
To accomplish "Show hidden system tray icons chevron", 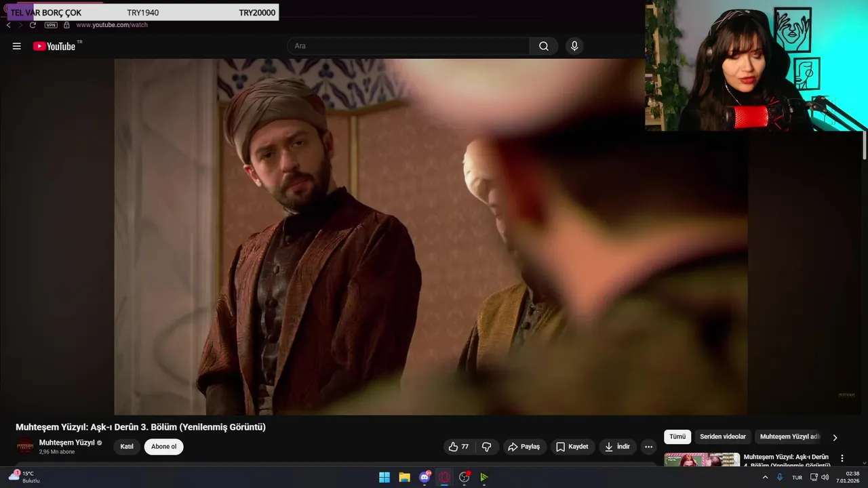I will click(766, 477).
